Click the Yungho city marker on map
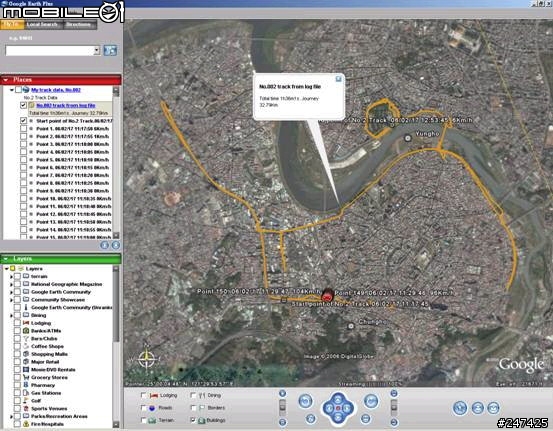Image resolution: width=553 pixels, height=431 pixels. tap(408, 138)
